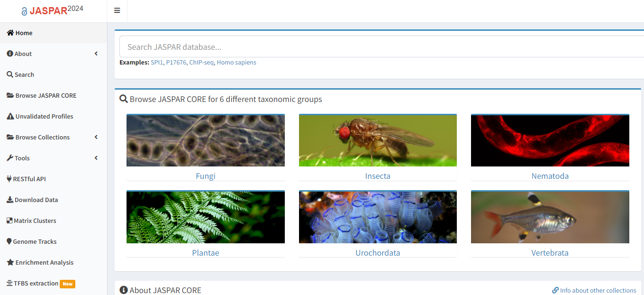Expand the About submenu chevron
644x295 pixels.
coord(96,54)
